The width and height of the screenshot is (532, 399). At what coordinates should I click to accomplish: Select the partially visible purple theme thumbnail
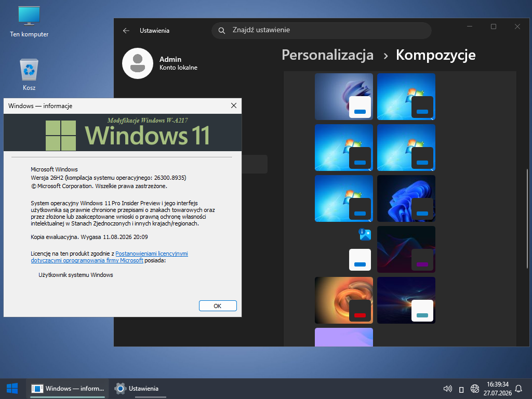[344, 337]
